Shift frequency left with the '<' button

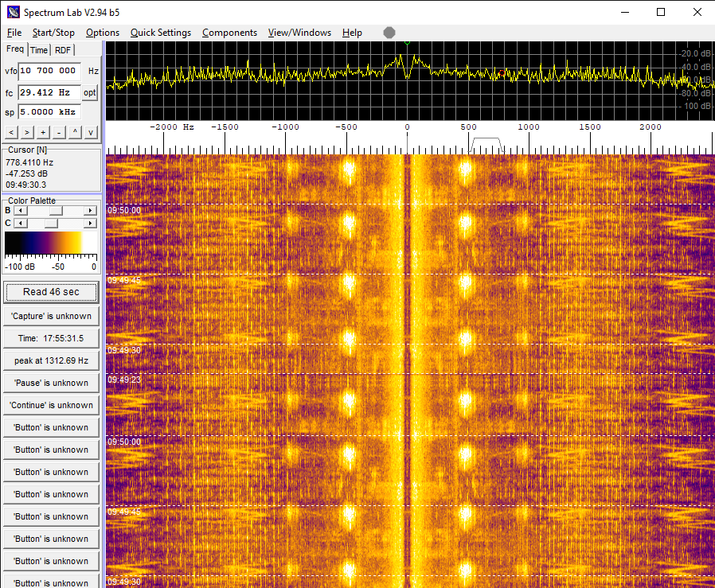pos(11,133)
